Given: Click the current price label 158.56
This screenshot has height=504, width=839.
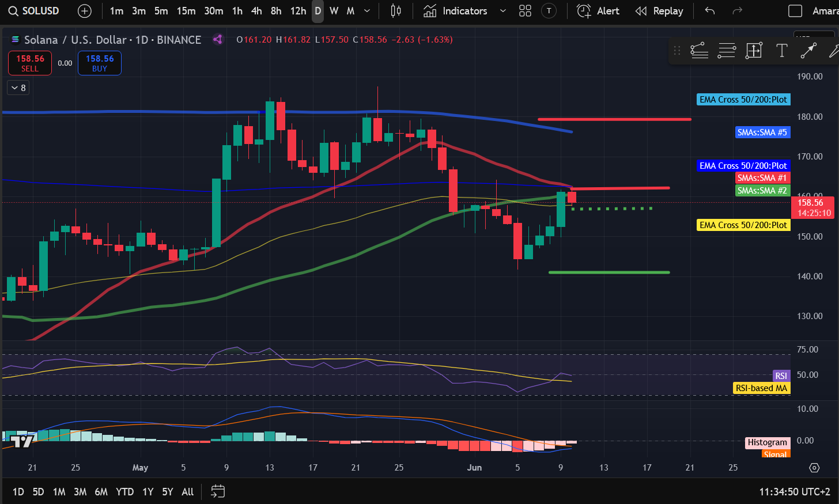Looking at the screenshot, I should click(x=812, y=207).
